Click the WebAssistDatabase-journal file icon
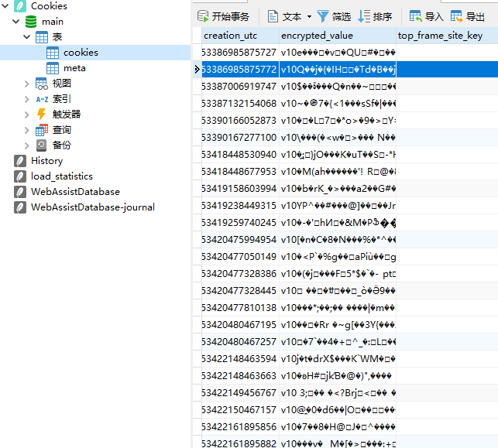This screenshot has width=498, height=448. coord(20,207)
